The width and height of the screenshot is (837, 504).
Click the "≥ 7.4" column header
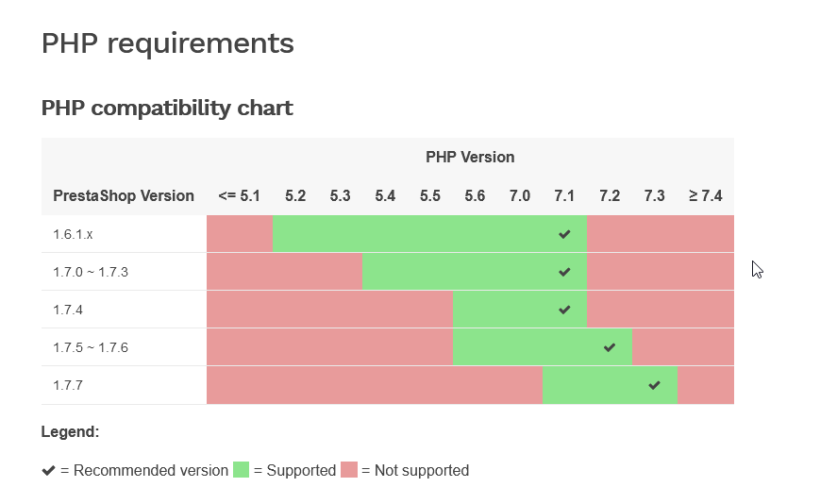705,196
